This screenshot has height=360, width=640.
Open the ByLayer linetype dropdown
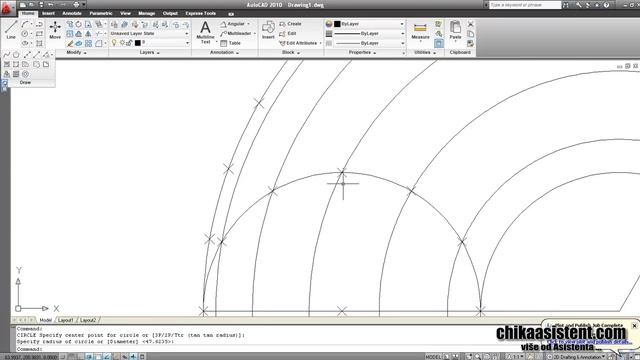[369, 43]
